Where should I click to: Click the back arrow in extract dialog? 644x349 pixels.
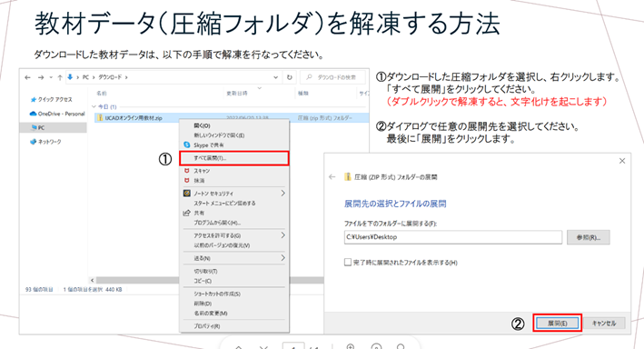(332, 177)
